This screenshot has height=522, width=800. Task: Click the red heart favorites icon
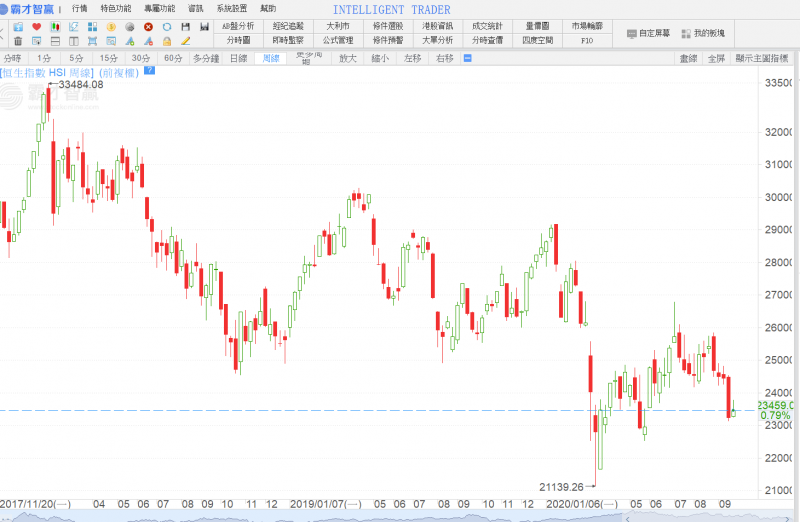coord(37,26)
